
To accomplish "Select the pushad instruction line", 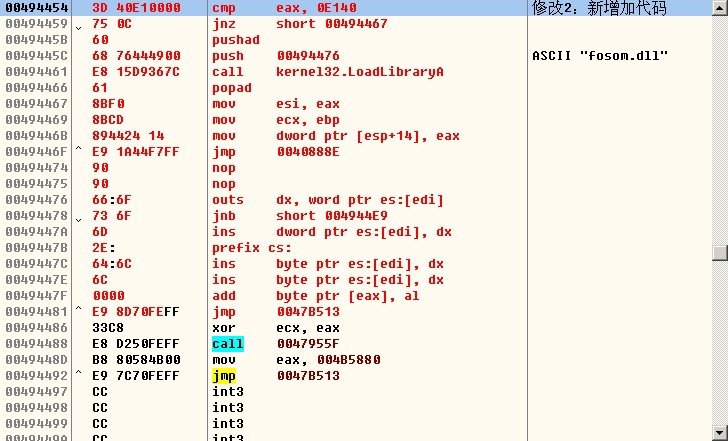I will [236, 40].
